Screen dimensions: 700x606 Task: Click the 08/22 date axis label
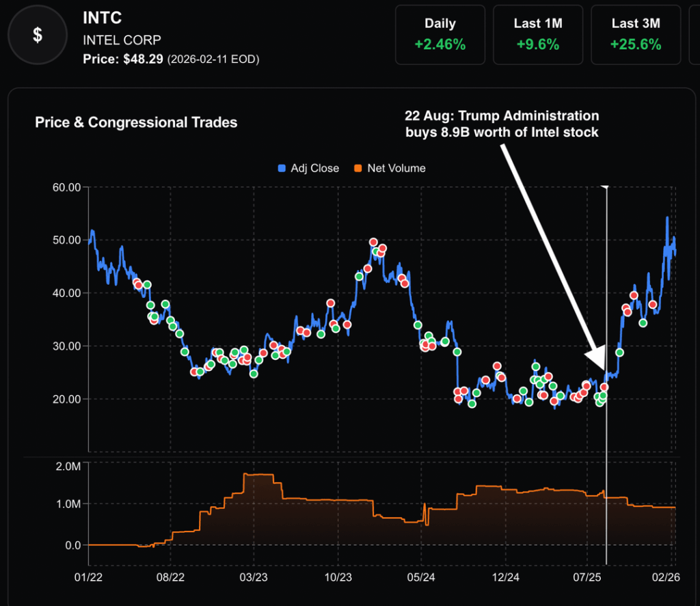170,577
